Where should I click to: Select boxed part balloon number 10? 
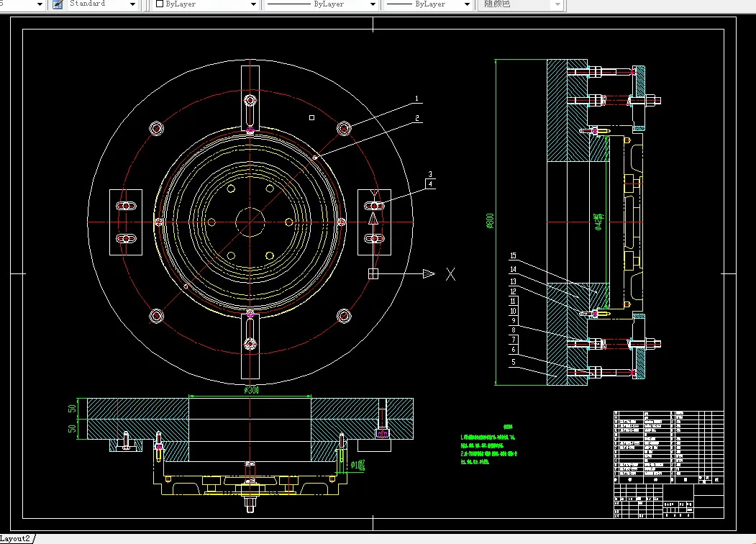[x=513, y=311]
